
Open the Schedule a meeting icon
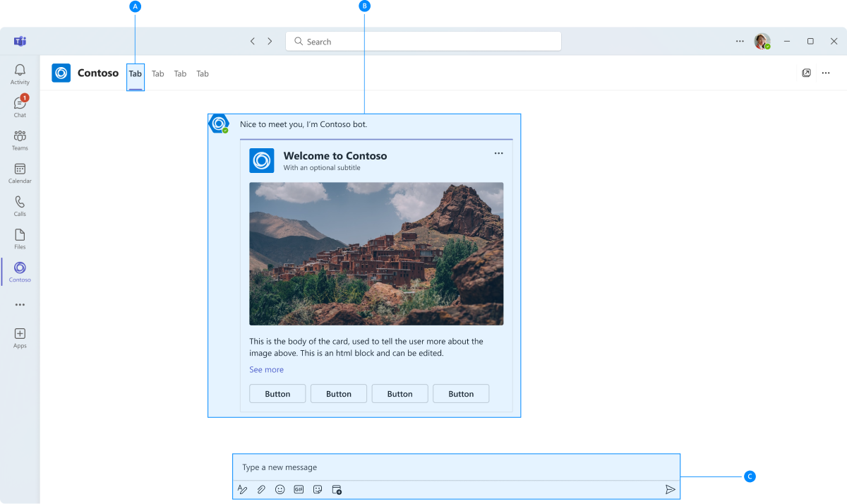pos(337,489)
